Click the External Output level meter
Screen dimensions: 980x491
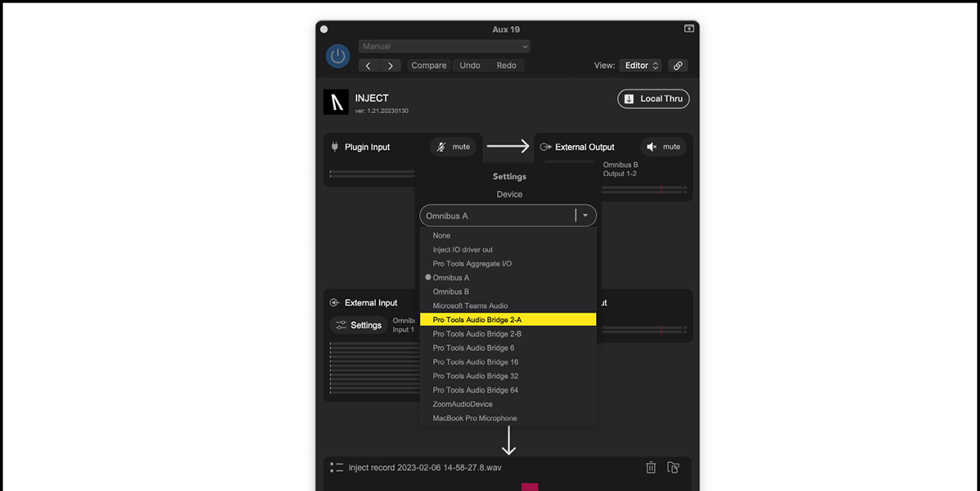tap(643, 189)
